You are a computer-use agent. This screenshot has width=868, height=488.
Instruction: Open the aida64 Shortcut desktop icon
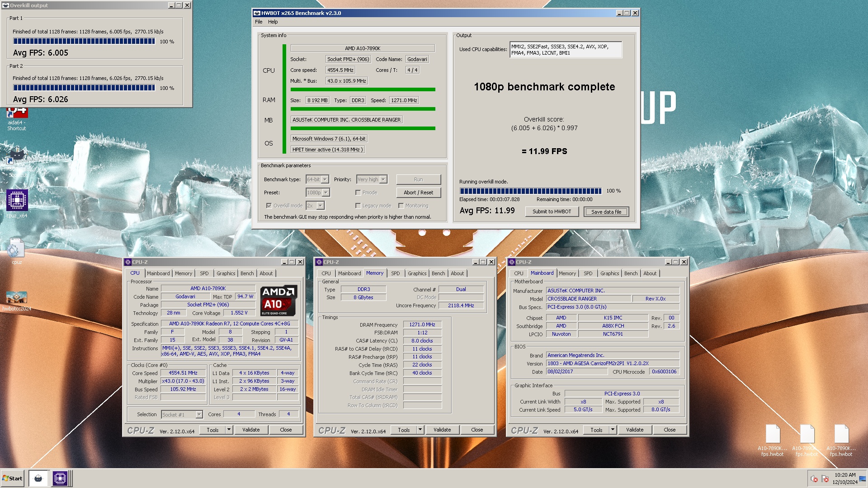17,118
